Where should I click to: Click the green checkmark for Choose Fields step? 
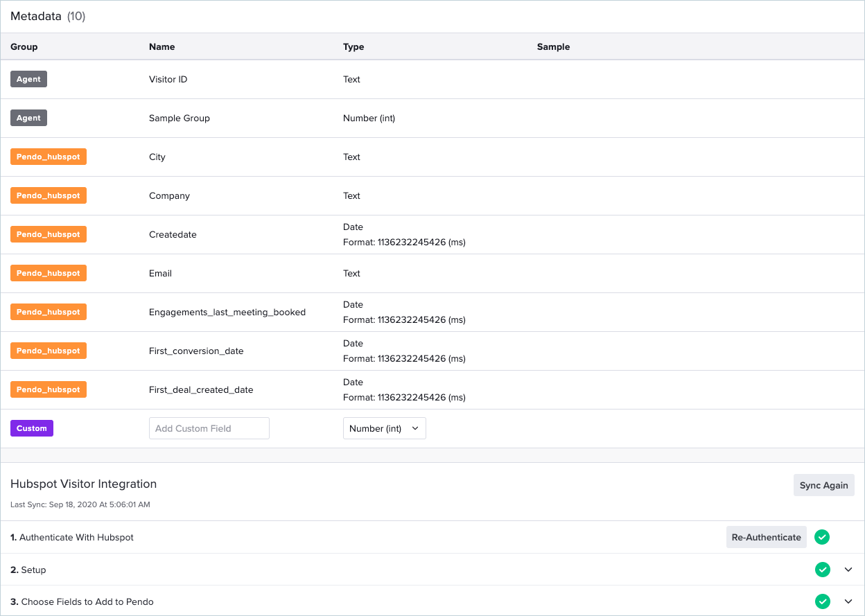pyautogui.click(x=822, y=601)
